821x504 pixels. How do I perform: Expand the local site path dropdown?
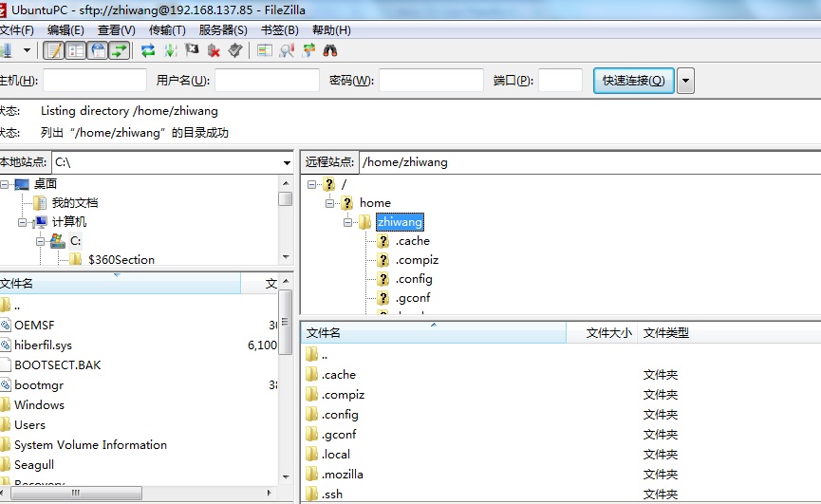pos(287,162)
